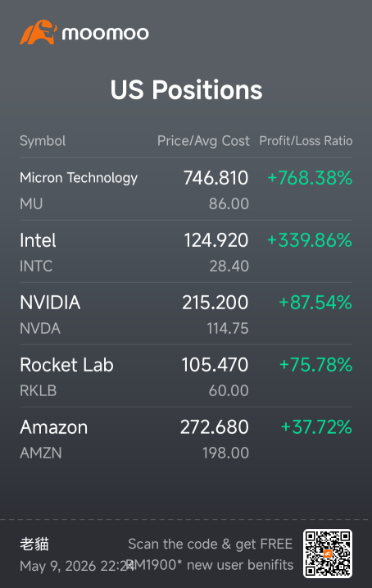Click the 老貓 username label
This screenshot has height=588, width=372.
(x=34, y=544)
